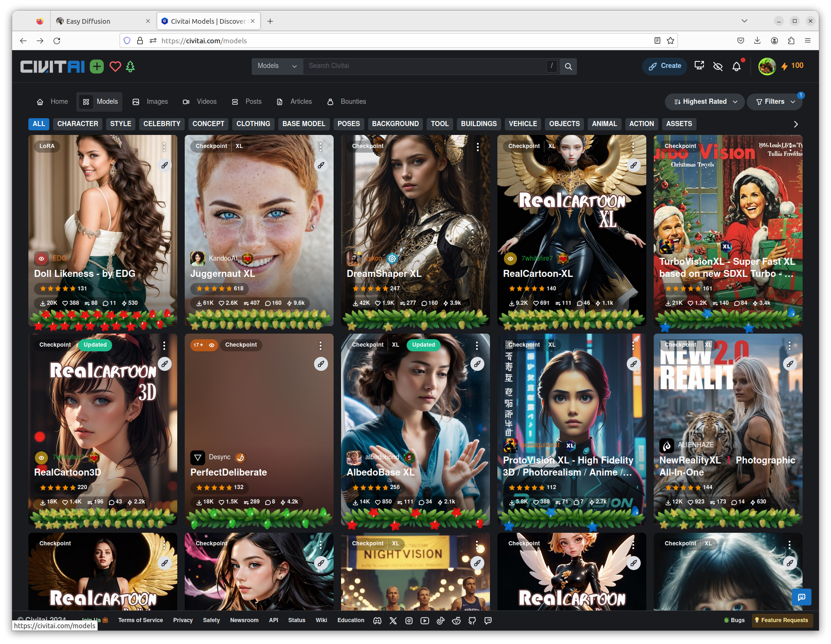
Task: Switch to the Videos tab
Action: pos(200,101)
